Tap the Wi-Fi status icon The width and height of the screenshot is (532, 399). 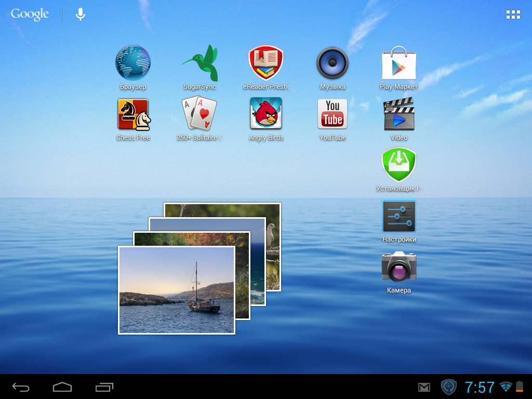pyautogui.click(x=506, y=387)
